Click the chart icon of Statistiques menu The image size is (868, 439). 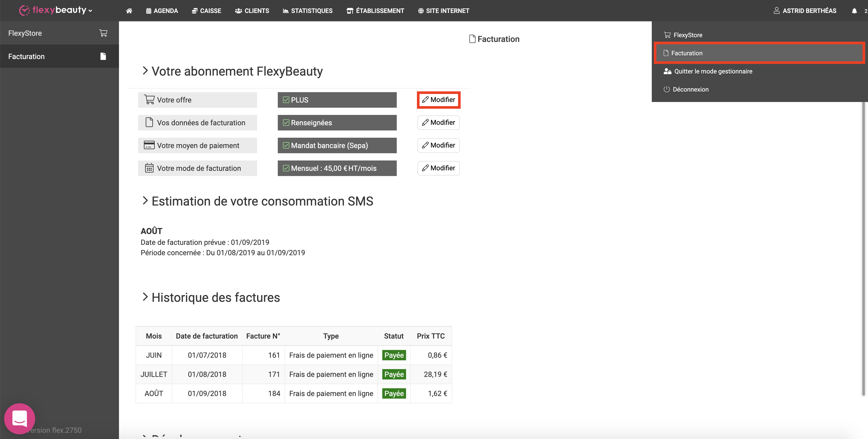285,11
